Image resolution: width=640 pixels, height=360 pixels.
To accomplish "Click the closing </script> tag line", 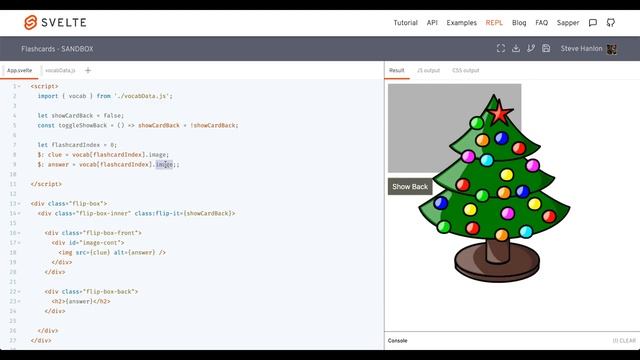I will pyautogui.click(x=46, y=184).
